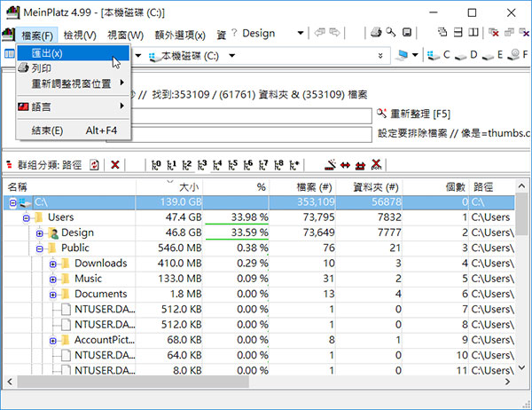The image size is (532, 410).
Task: Select drive D shortcut in toolbar
Action: click(x=466, y=55)
